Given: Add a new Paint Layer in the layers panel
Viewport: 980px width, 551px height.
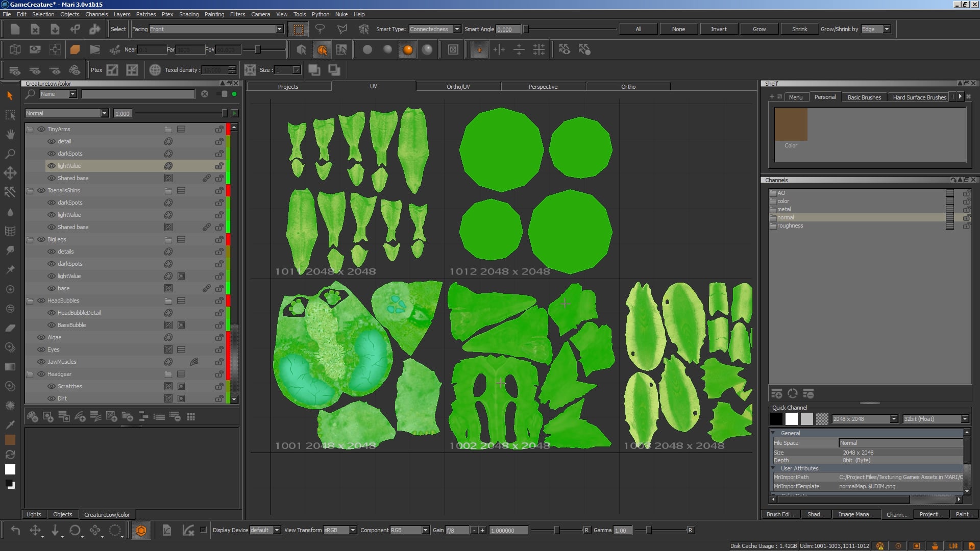Looking at the screenshot, I should tap(33, 417).
